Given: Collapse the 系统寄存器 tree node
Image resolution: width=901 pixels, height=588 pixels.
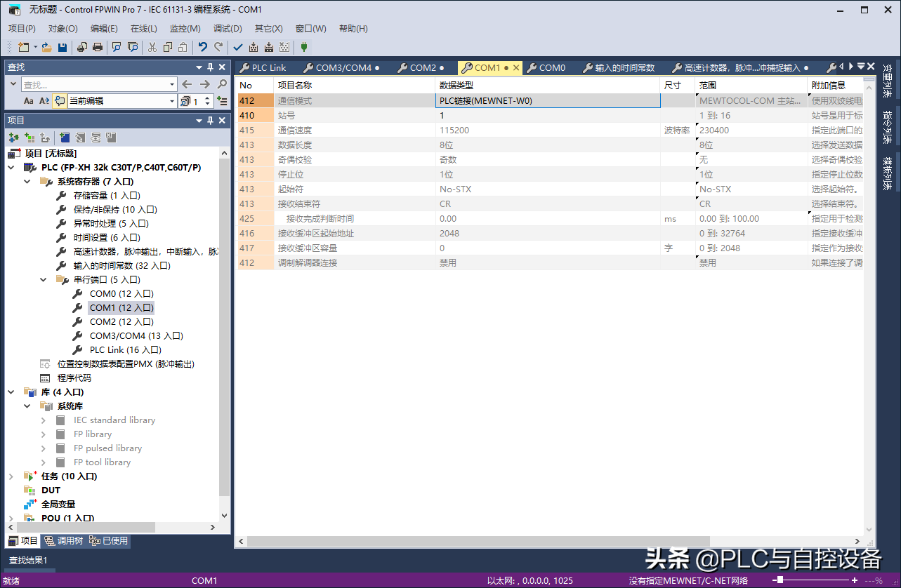Looking at the screenshot, I should click(x=27, y=182).
